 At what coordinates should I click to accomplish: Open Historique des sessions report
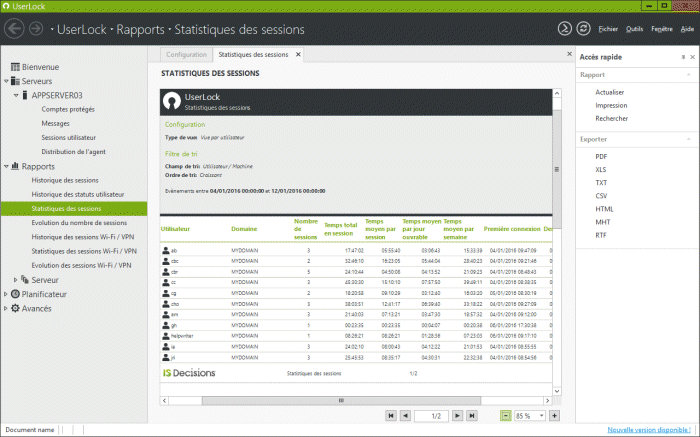65,180
